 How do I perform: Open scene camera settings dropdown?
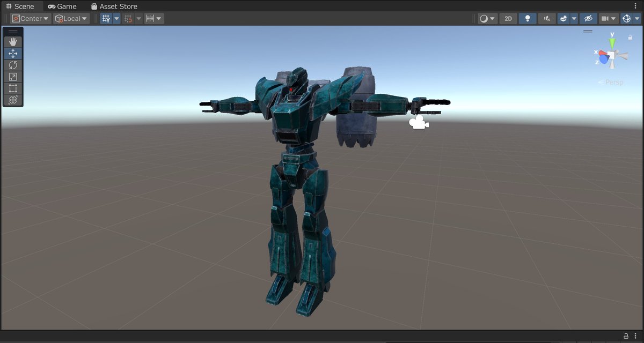tap(609, 19)
